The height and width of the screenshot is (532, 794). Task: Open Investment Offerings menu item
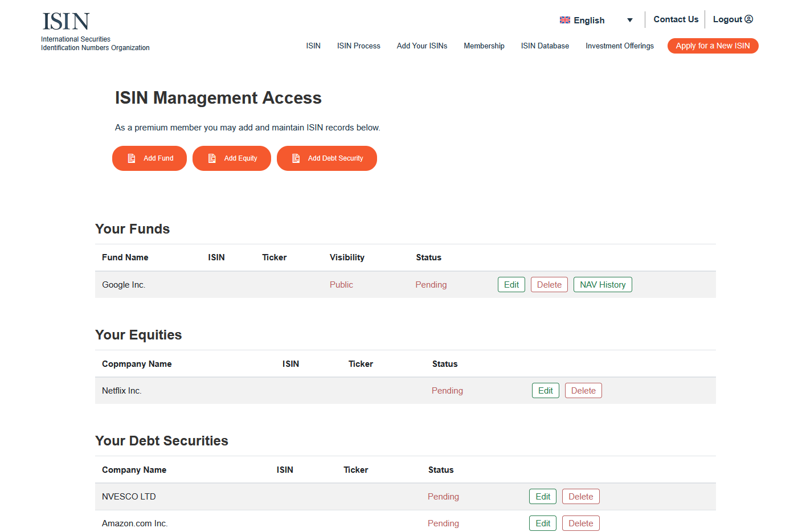[x=620, y=46]
